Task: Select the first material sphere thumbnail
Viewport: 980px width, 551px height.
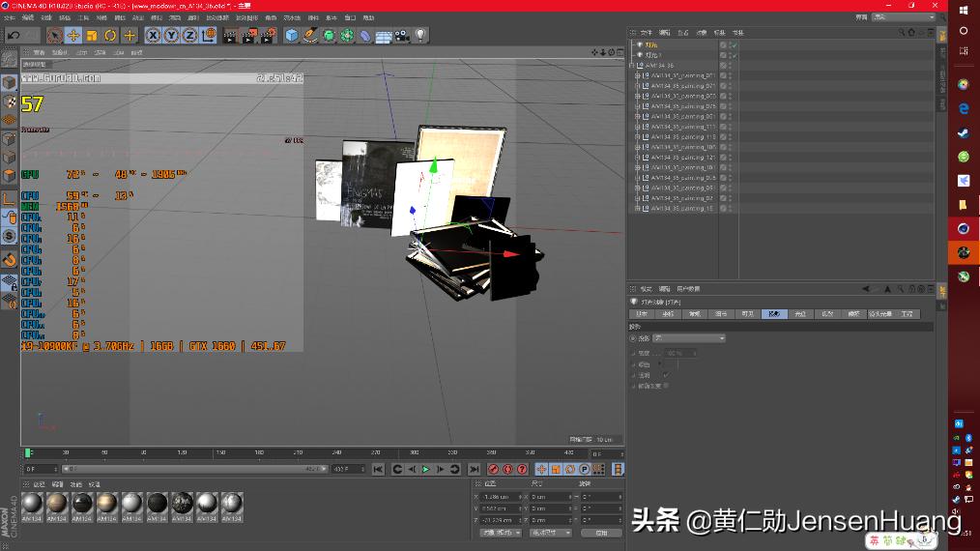Action: coord(32,504)
